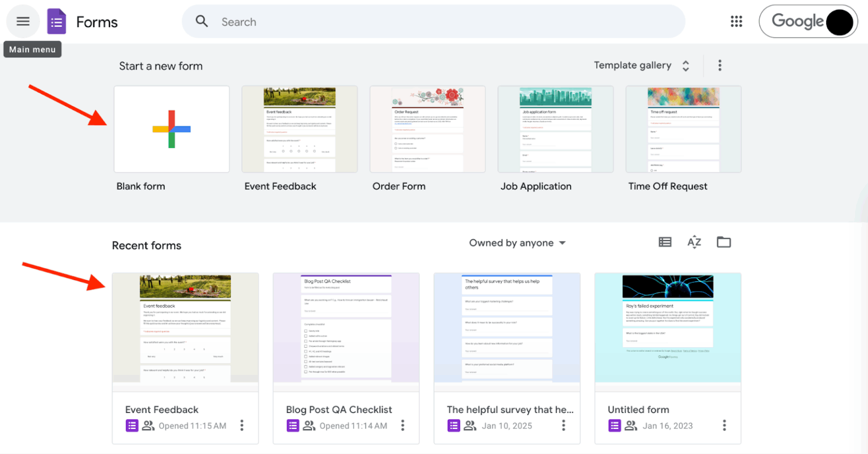Image resolution: width=868 pixels, height=454 pixels.
Task: Switch to list view of recent forms
Action: pos(665,242)
